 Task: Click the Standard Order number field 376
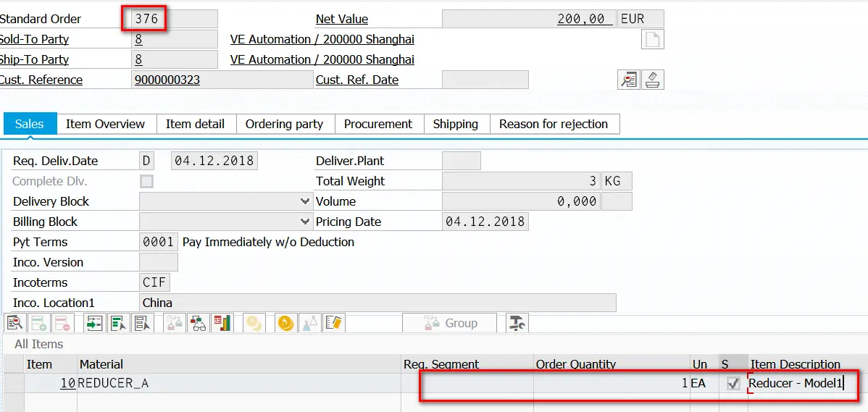[175, 19]
